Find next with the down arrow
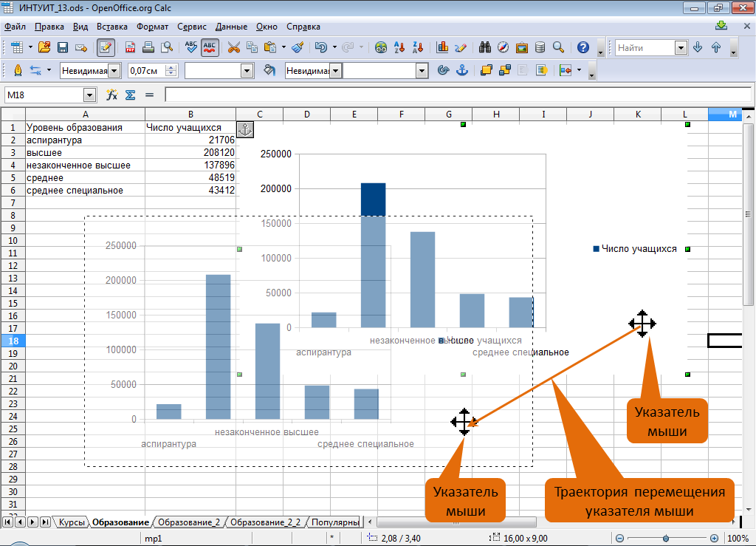 tap(698, 47)
